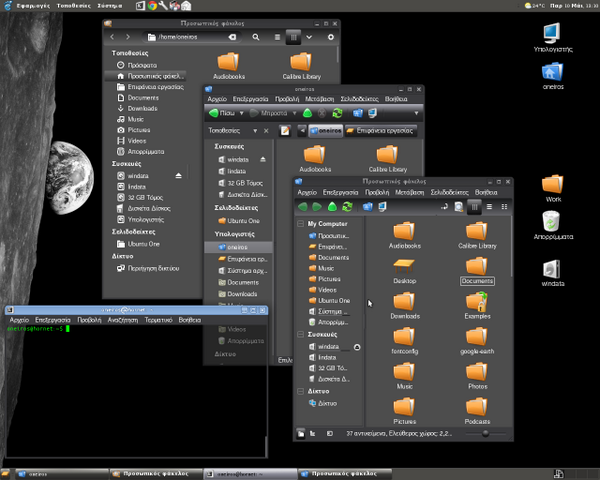The image size is (600, 480).
Task: Open home folder icon in front file manager toolbar
Action: (367, 207)
